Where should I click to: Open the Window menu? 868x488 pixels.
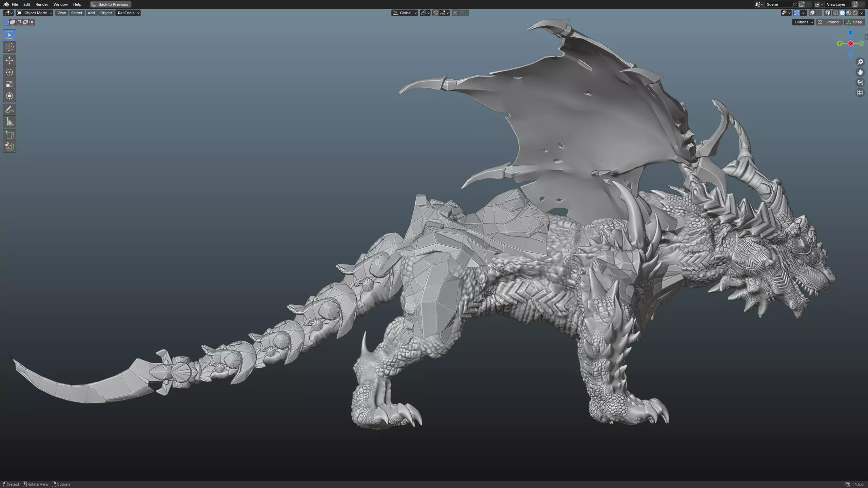60,4
